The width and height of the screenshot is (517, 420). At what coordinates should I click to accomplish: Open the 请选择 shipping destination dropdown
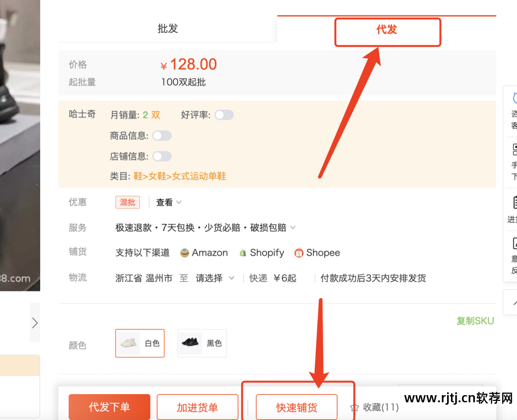(x=214, y=277)
